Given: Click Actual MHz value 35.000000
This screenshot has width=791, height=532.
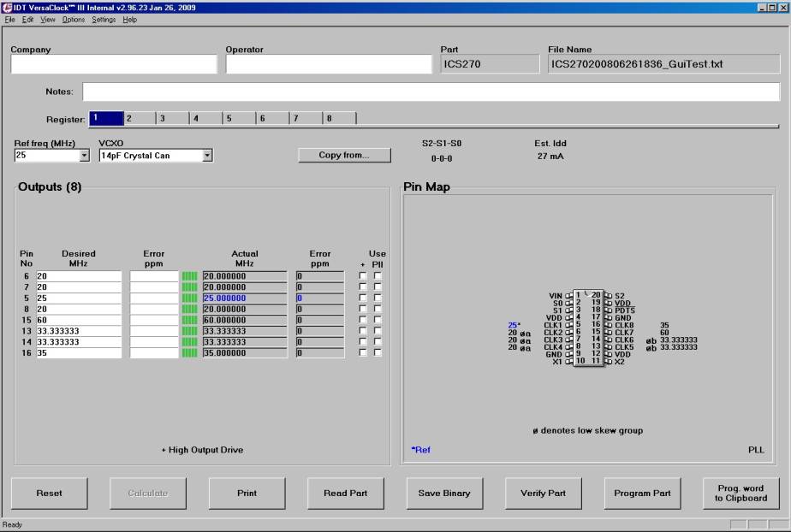Looking at the screenshot, I should click(245, 352).
